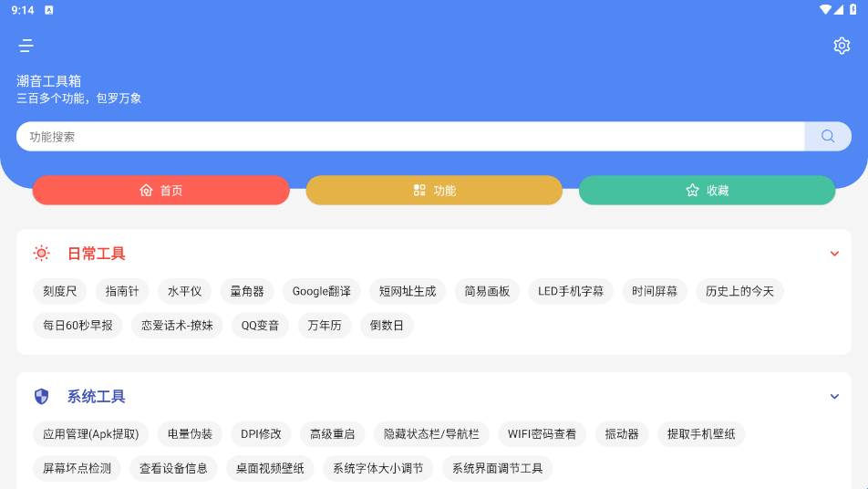Screen dimensions: 868x489
Task: Click the sun icon beside 日常工具
Action: [41, 254]
